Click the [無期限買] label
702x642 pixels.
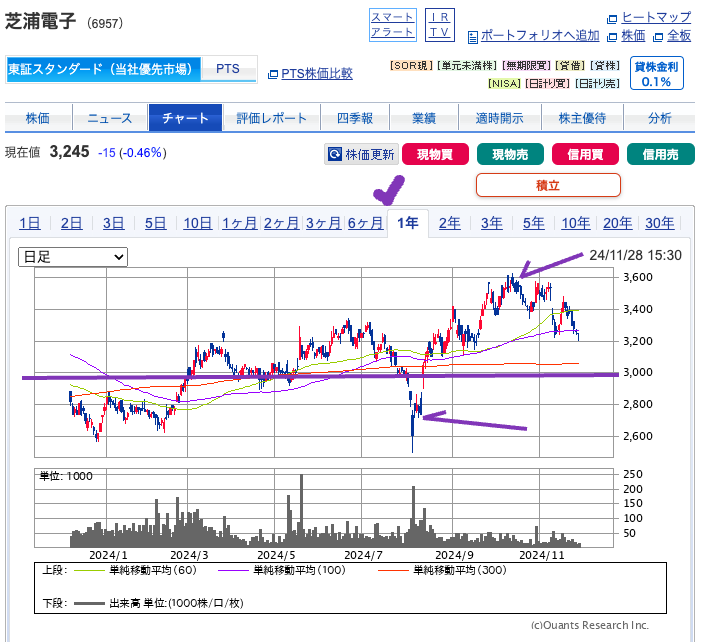coord(527,66)
